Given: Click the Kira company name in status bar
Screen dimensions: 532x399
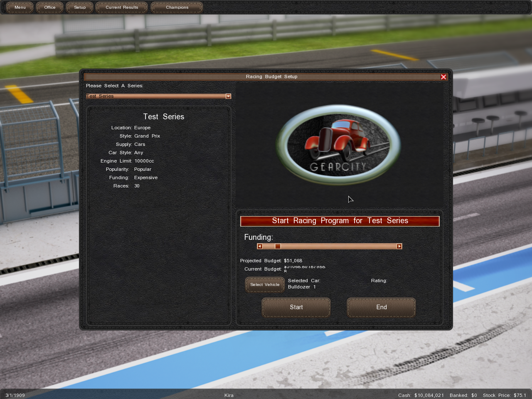Looking at the screenshot, I should coord(229,395).
